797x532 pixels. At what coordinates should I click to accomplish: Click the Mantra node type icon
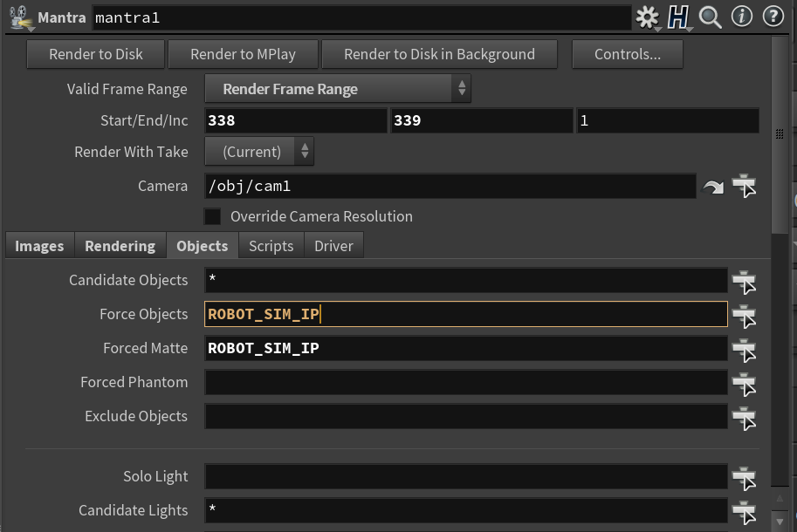(x=19, y=17)
